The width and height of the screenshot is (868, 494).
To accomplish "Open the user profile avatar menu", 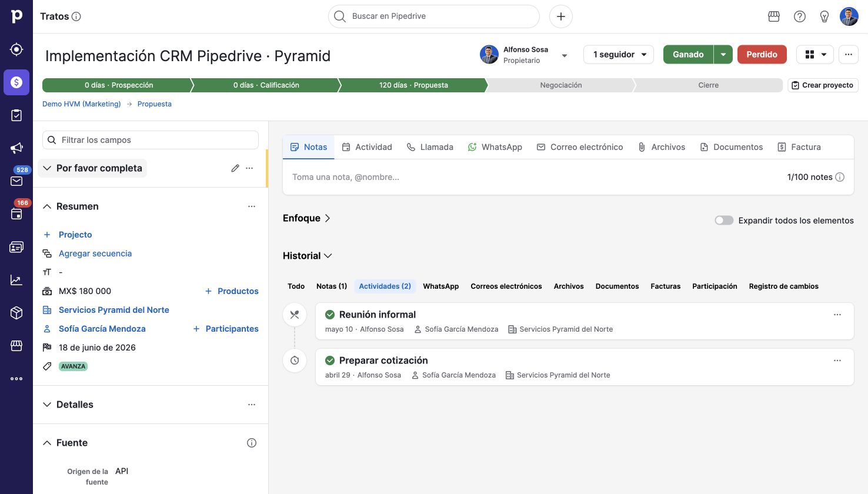I will pyautogui.click(x=849, y=16).
